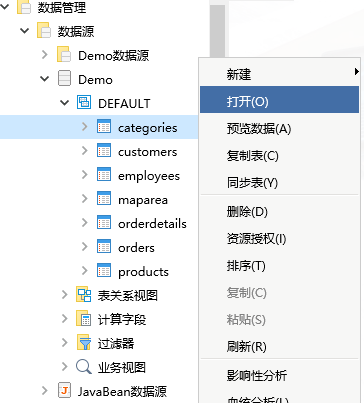Choose 排序(T) menu entry
The width and height of the screenshot is (364, 403).
click(279, 266)
